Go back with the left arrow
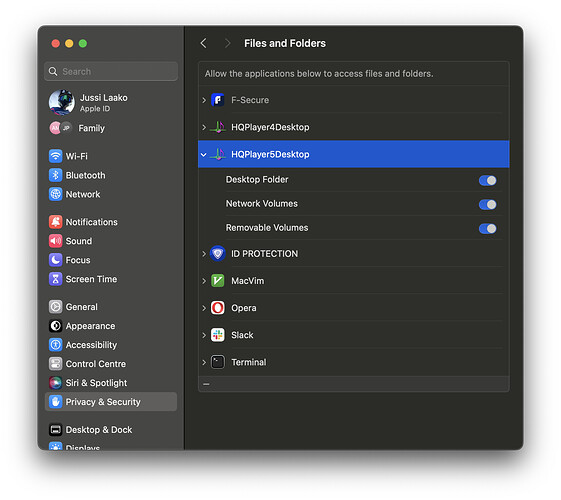Screen dimensions: 561x500 (204, 43)
